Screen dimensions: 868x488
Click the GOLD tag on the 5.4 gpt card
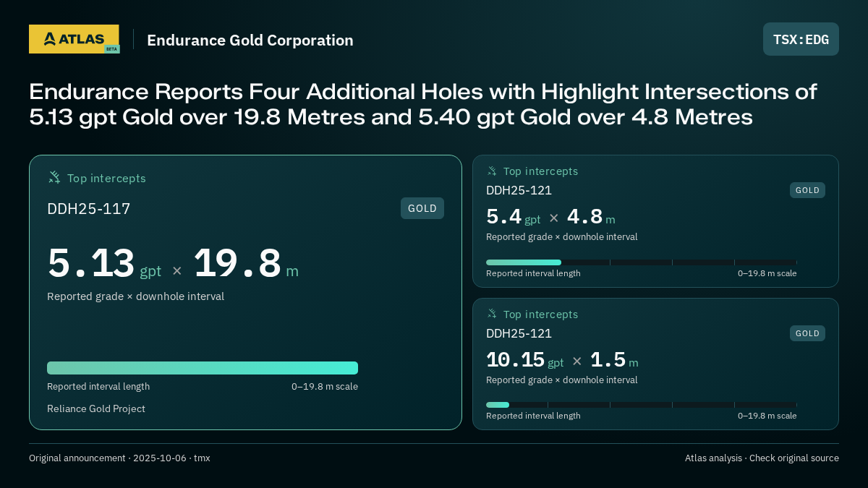(x=807, y=190)
